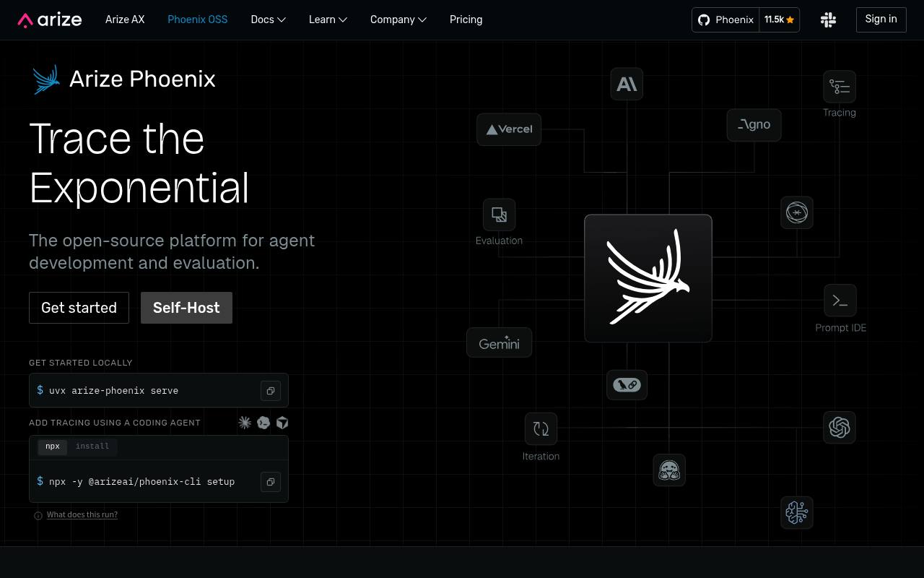Open the Pricing page

466,20
